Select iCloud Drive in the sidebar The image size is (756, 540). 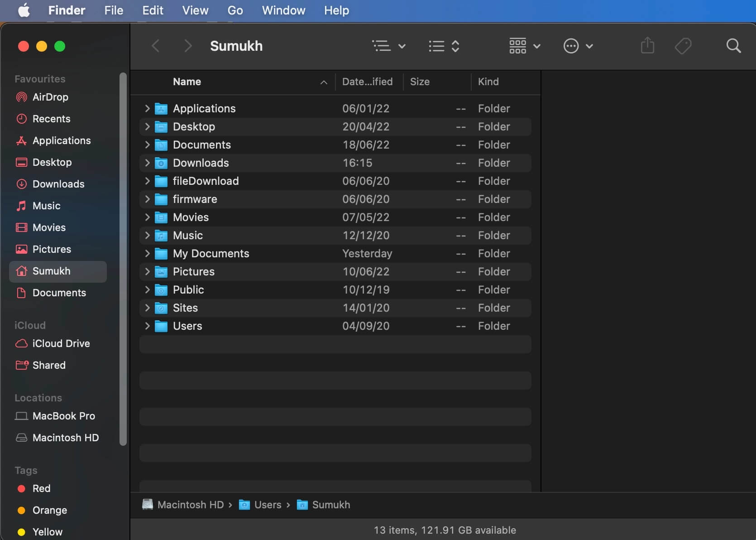[x=61, y=343]
